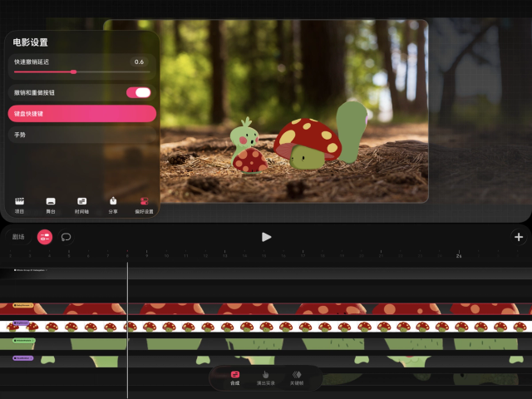Click the plus add button

pos(519,237)
